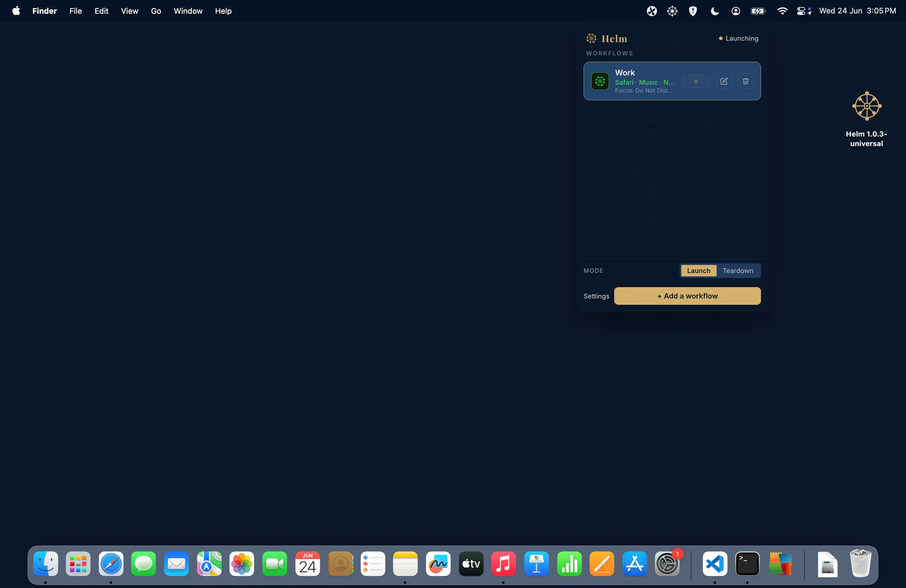Open Apple TV from the Dock
Image resolution: width=906 pixels, height=588 pixels.
point(471,563)
